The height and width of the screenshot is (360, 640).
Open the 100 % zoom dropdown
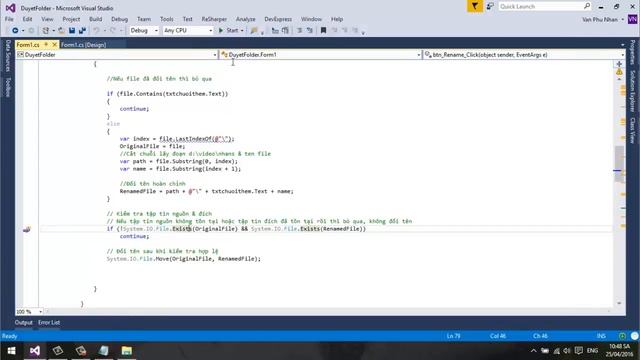tap(29, 311)
